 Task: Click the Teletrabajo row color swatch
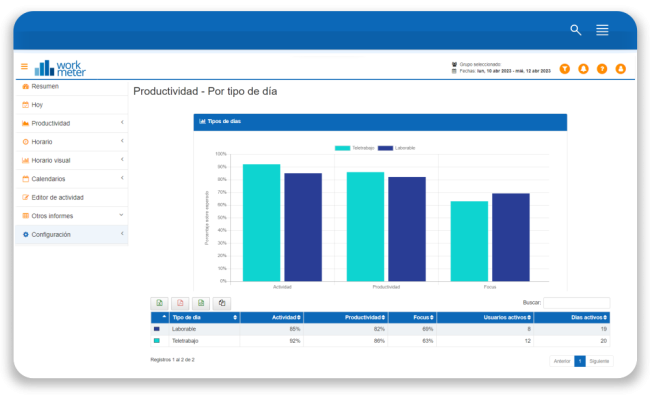click(x=157, y=341)
